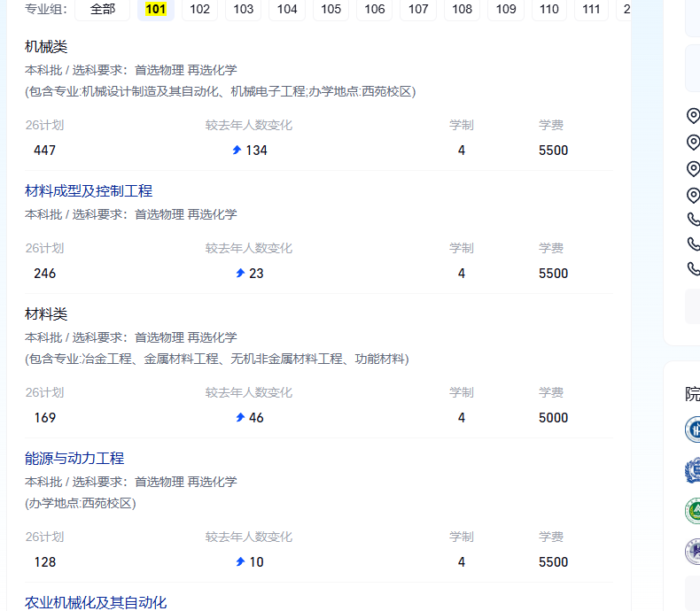Select the highlighted 101 group tab
This screenshot has height=611, width=700.
click(x=156, y=9)
